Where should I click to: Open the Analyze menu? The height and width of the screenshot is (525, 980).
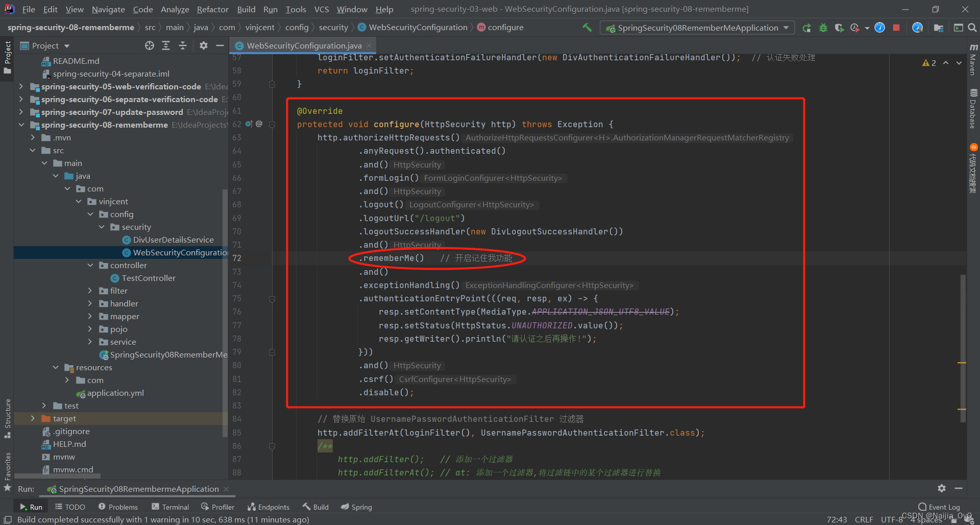(x=175, y=9)
